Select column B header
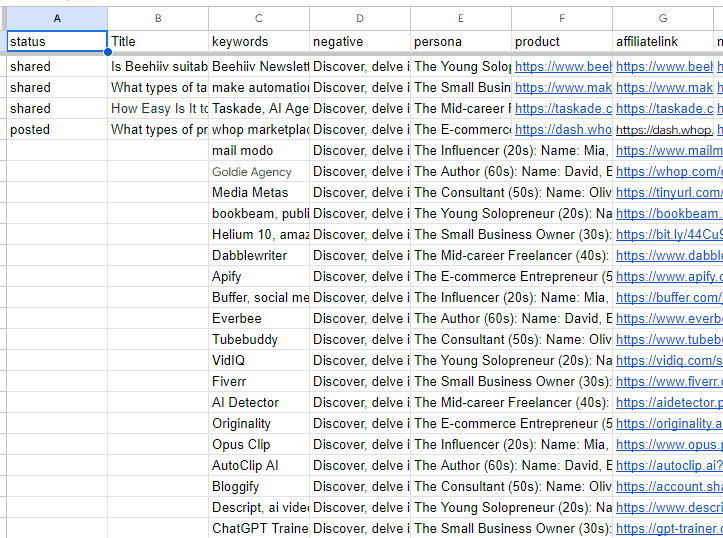The height and width of the screenshot is (538, 723). [x=158, y=18]
